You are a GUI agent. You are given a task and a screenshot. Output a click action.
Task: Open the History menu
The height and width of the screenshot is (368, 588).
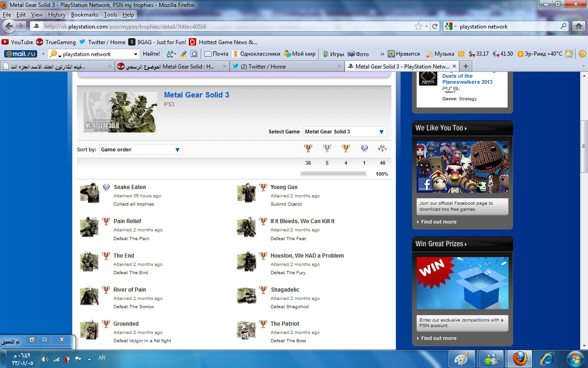57,15
